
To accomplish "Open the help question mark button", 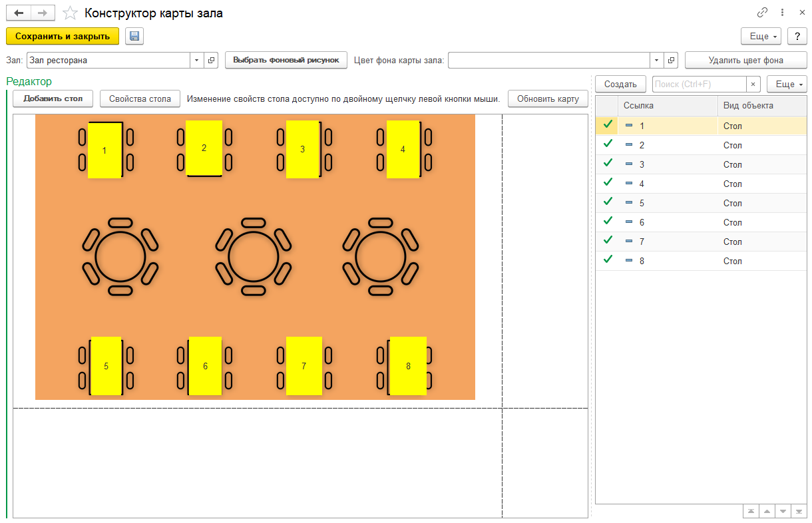I will pos(797,37).
